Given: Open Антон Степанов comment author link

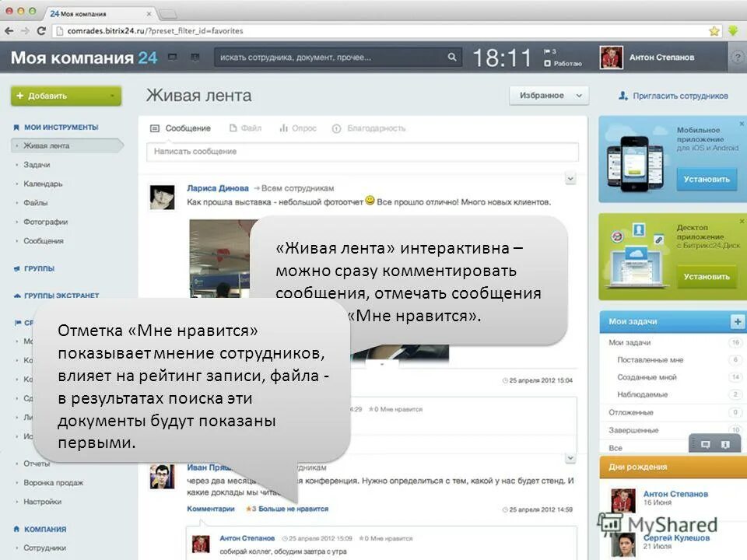Looking at the screenshot, I should (x=247, y=538).
